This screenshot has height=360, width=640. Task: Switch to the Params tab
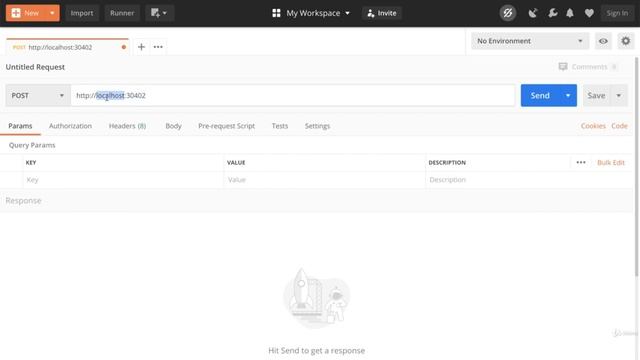point(20,126)
